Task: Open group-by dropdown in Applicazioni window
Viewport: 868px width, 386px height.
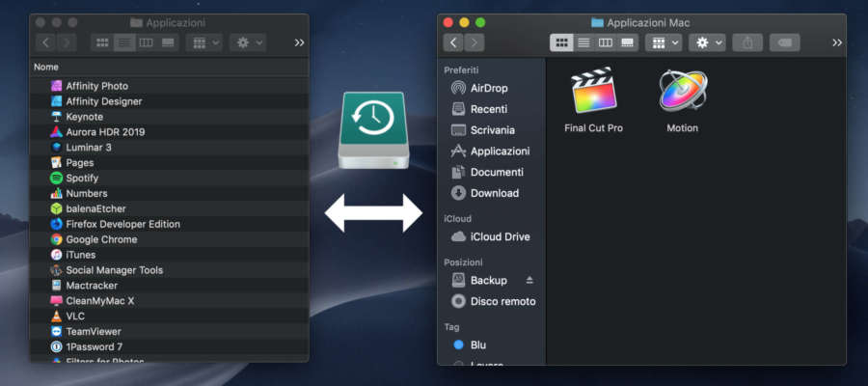Action: [x=204, y=42]
